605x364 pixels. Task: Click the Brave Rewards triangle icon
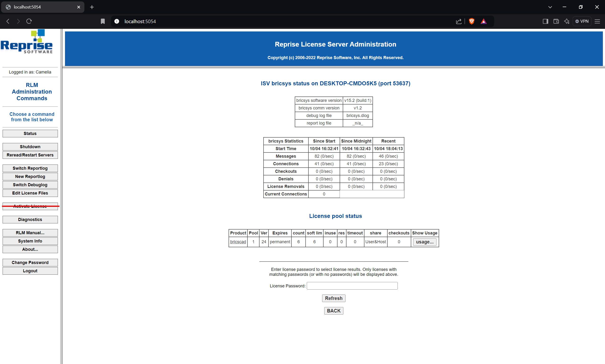(x=483, y=21)
